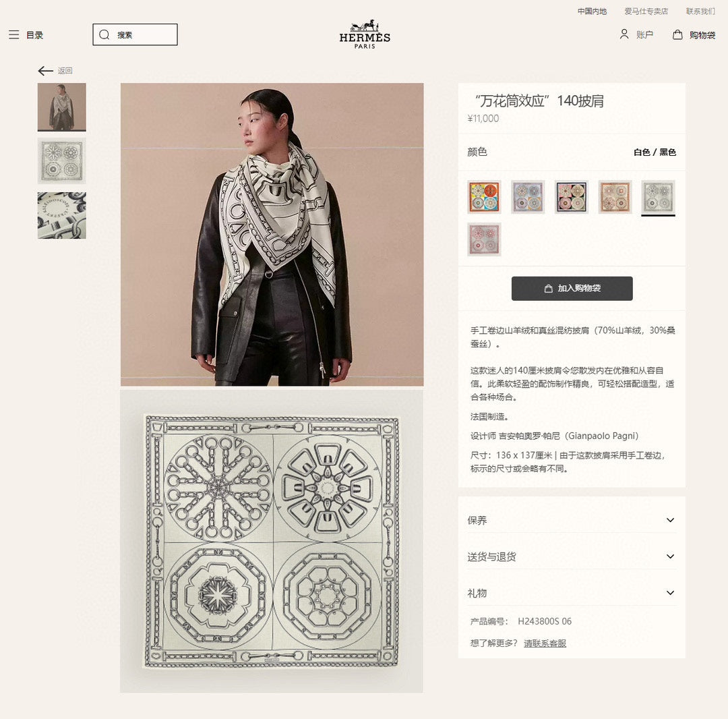
Task: Click 中国内地 region selector
Action: 592,11
